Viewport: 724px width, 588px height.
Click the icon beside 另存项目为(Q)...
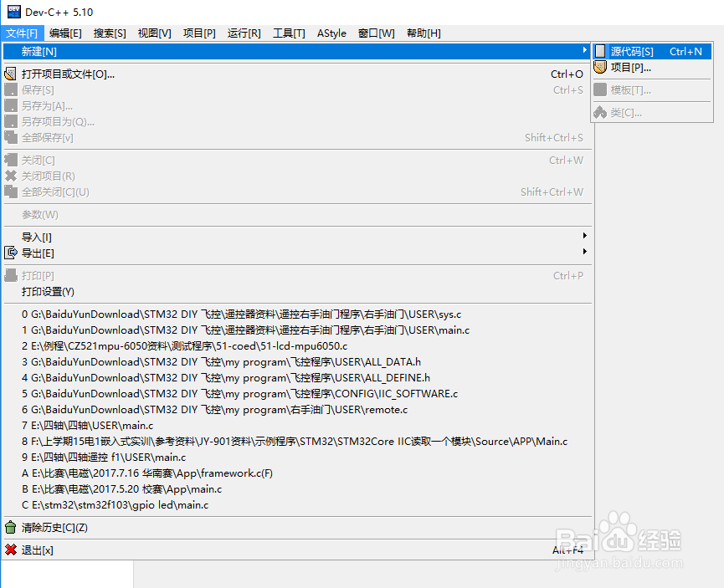[x=11, y=121]
